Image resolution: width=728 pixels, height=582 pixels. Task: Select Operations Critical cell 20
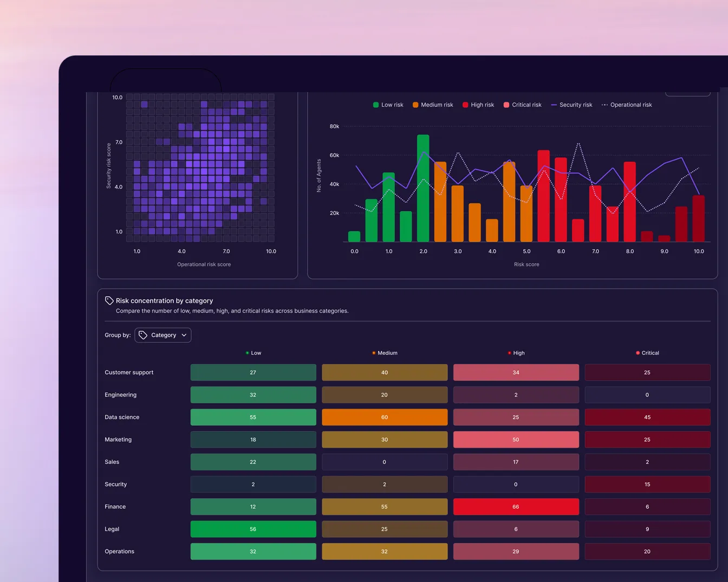tap(647, 551)
